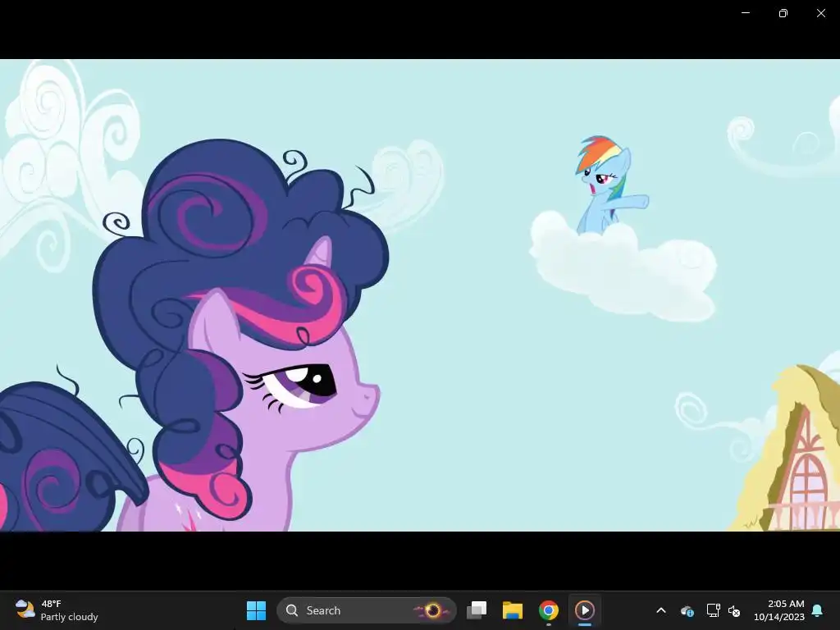Click the video playback area
The height and width of the screenshot is (630, 840).
(x=420, y=295)
